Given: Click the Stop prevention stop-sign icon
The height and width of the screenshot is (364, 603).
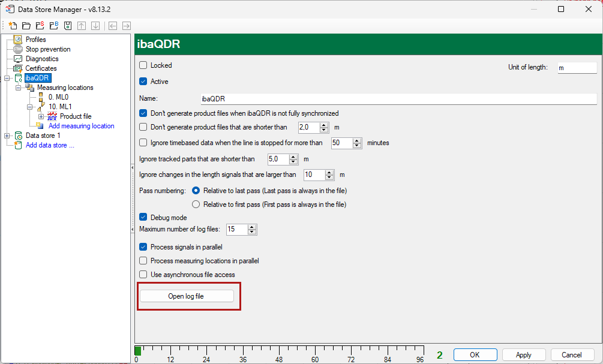Looking at the screenshot, I should (18, 49).
